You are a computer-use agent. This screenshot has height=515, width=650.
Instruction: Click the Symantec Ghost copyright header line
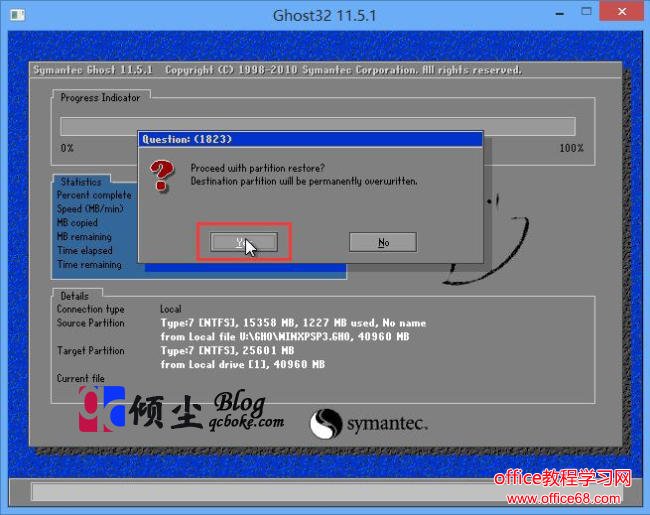(x=277, y=70)
